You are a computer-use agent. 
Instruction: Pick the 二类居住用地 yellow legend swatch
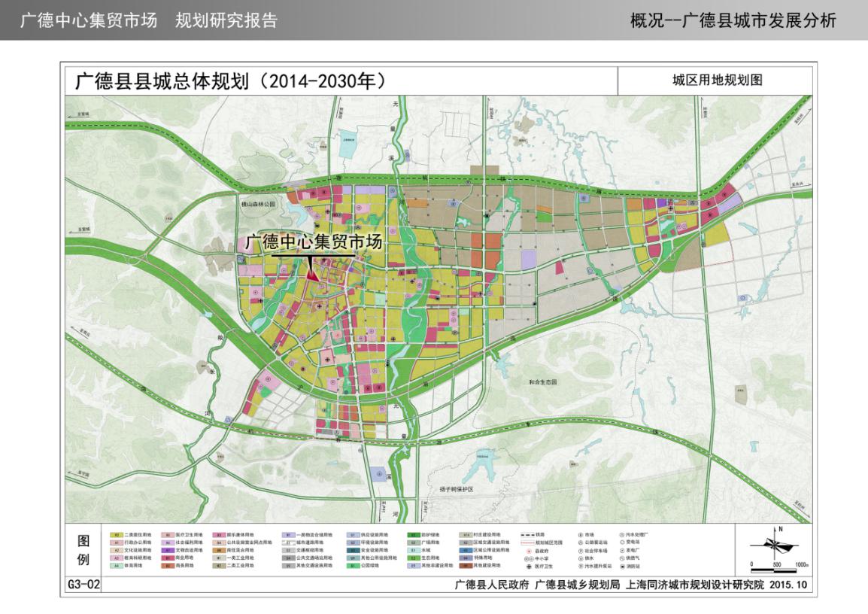(117, 534)
